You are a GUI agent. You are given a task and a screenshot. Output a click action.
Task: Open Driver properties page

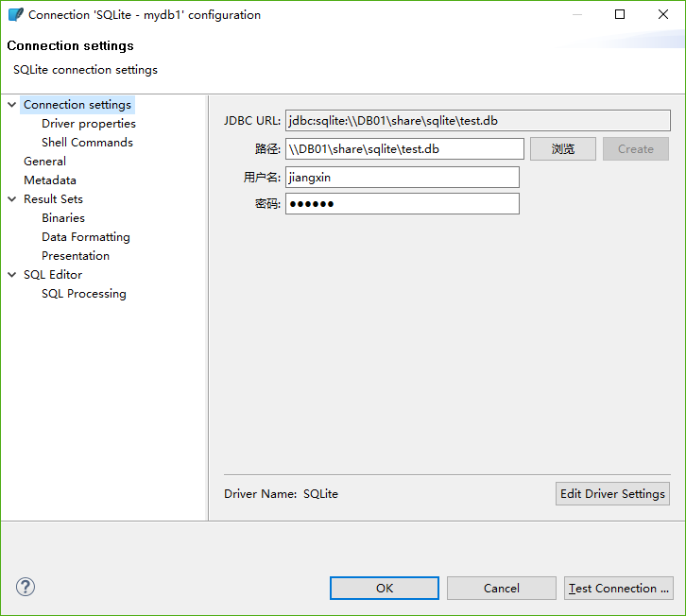point(89,124)
